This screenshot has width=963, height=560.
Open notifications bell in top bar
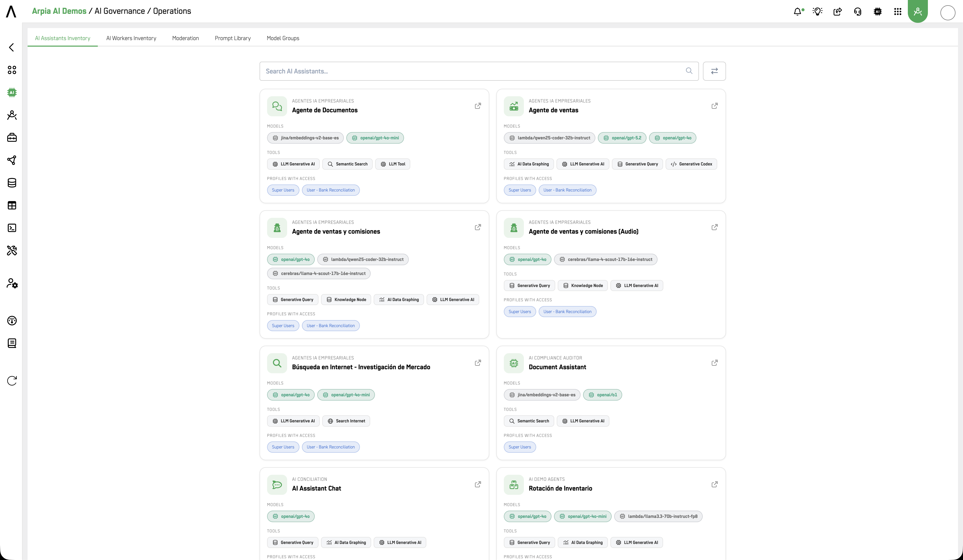pos(798,12)
